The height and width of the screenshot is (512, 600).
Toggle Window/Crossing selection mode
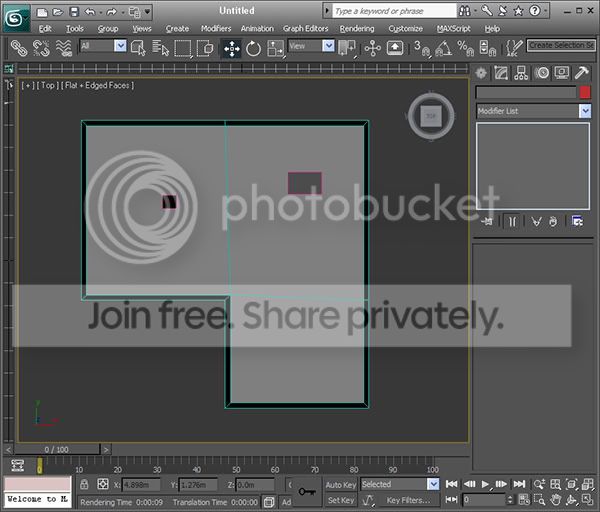[x=205, y=49]
